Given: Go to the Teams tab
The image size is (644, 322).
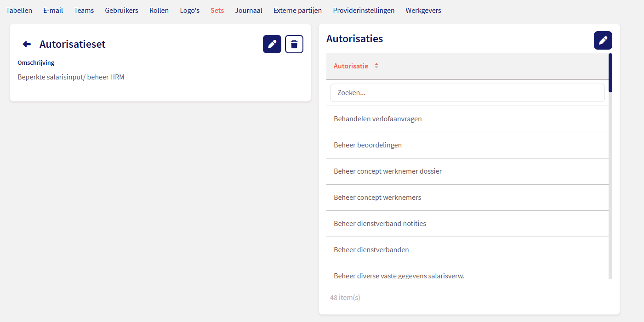Looking at the screenshot, I should (84, 10).
